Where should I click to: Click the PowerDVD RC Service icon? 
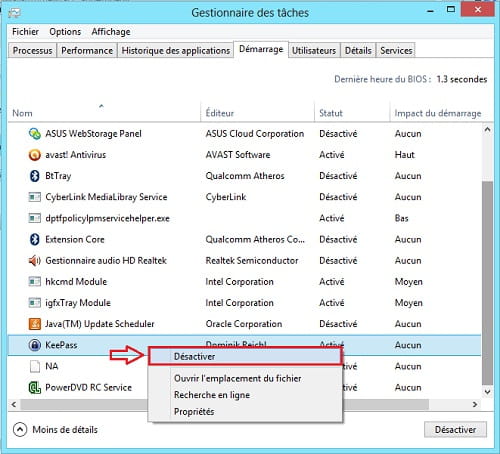[x=35, y=387]
